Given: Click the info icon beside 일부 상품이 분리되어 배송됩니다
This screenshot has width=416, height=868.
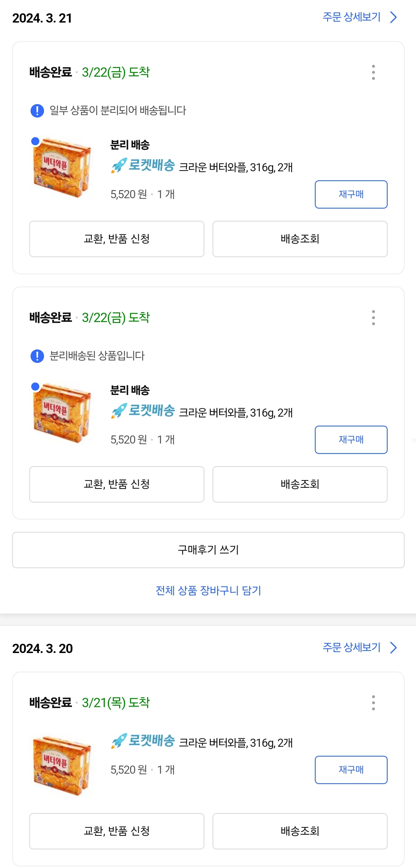Looking at the screenshot, I should coord(37,111).
